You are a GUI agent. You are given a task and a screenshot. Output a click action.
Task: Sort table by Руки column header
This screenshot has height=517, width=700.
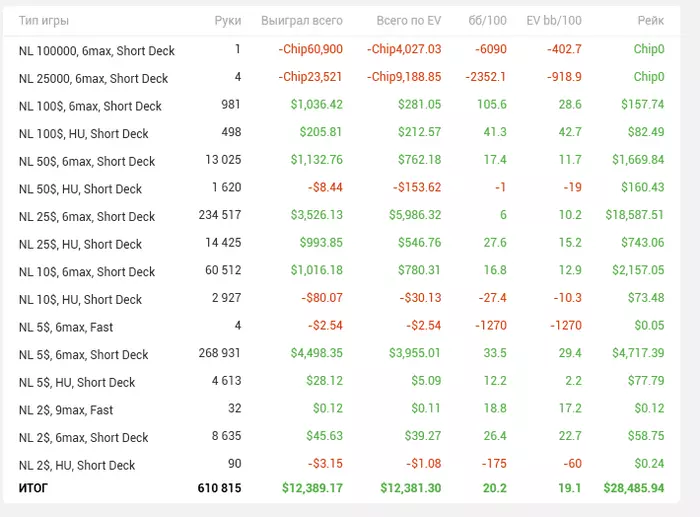point(227,21)
